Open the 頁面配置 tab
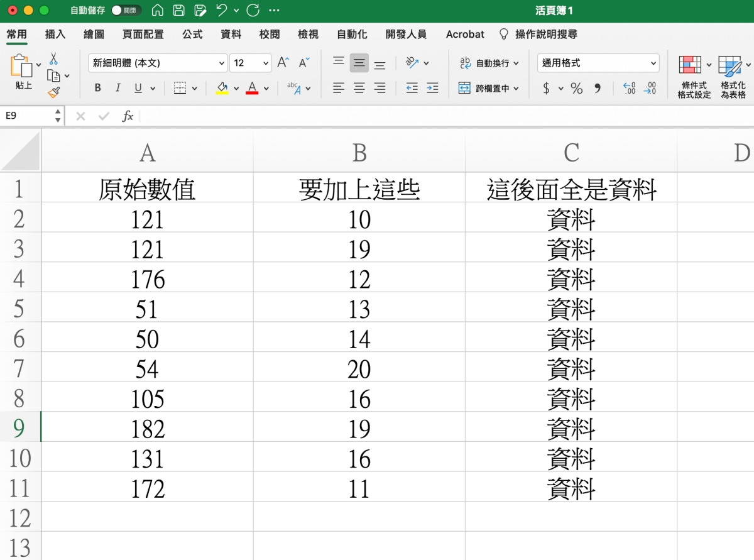The image size is (754, 560). click(143, 35)
